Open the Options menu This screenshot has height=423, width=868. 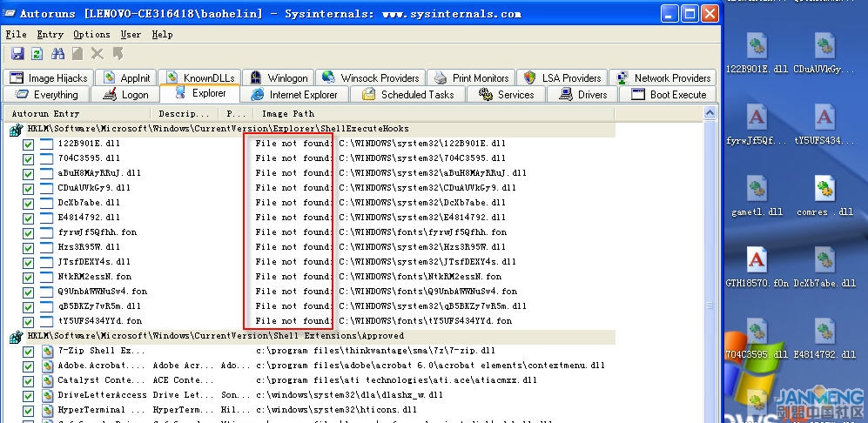tap(92, 34)
